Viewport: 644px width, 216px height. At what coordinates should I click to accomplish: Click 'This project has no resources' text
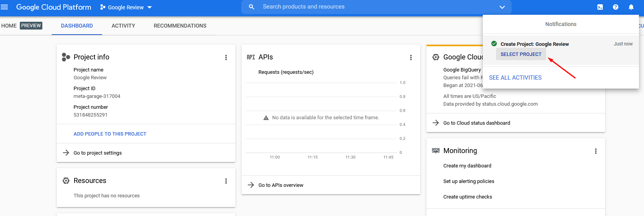pyautogui.click(x=107, y=196)
